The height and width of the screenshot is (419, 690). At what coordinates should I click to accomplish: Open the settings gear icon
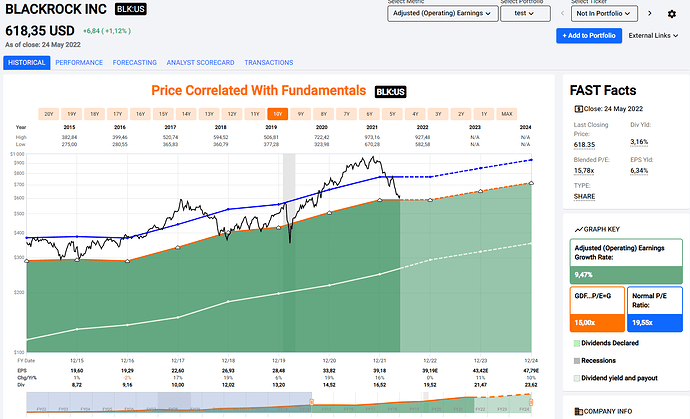(x=672, y=14)
